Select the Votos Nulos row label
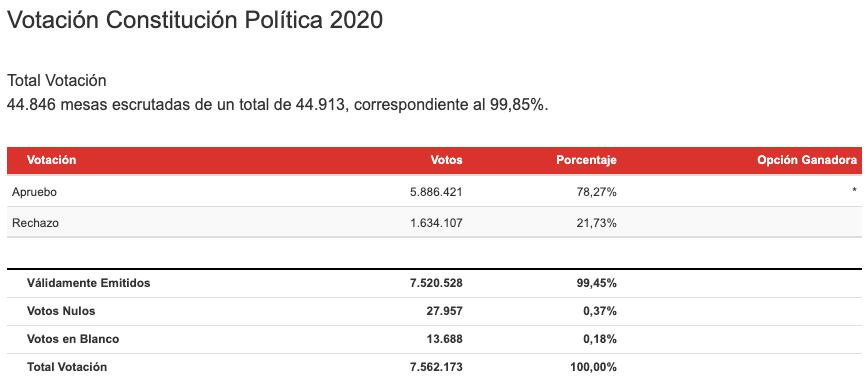This screenshot has height=392, width=867. [x=61, y=311]
